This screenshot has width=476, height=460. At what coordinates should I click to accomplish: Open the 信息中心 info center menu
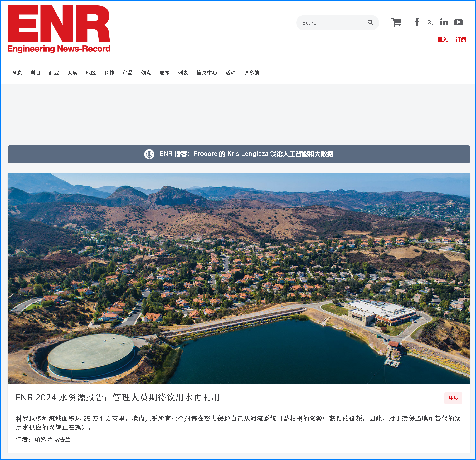pyautogui.click(x=207, y=73)
